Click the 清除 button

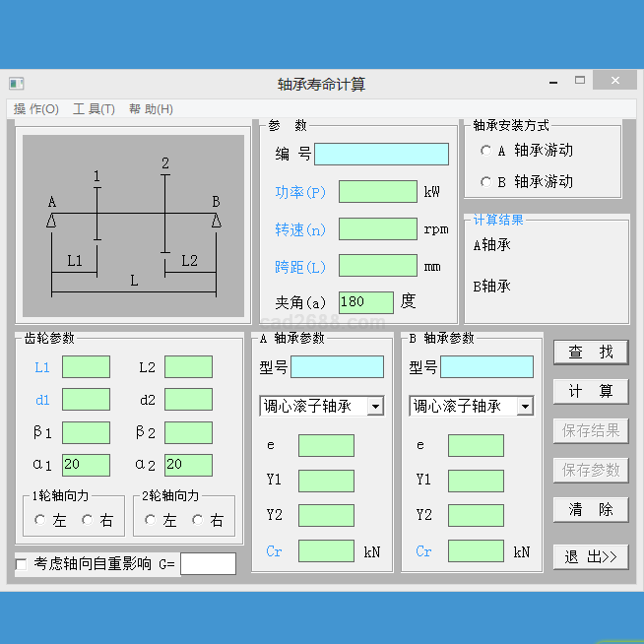tap(590, 509)
